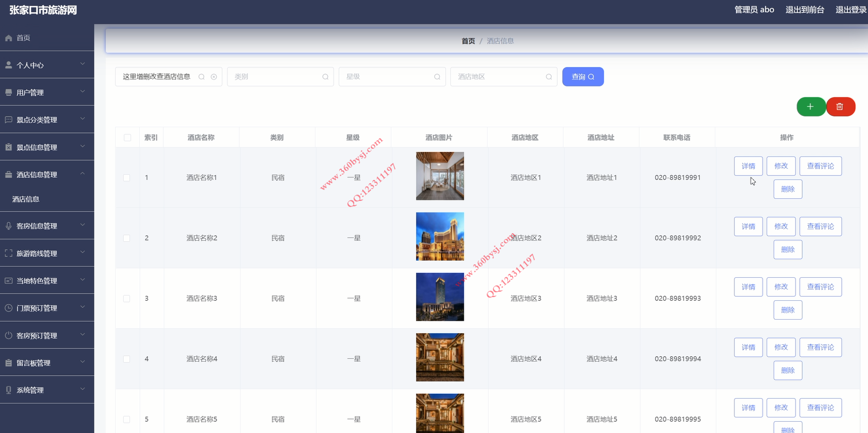Expand the 旅游路线管理 chevron
Viewport: 868px width, 433px height.
(x=83, y=252)
